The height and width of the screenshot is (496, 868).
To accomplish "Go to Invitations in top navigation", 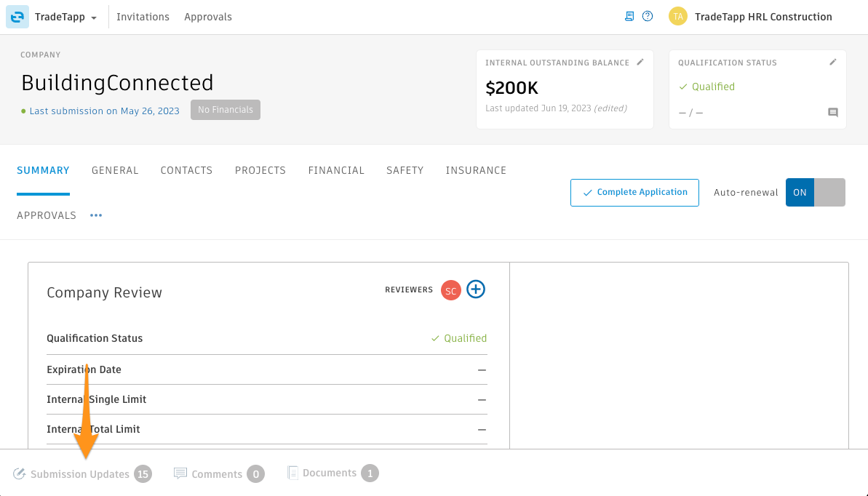I will point(143,17).
